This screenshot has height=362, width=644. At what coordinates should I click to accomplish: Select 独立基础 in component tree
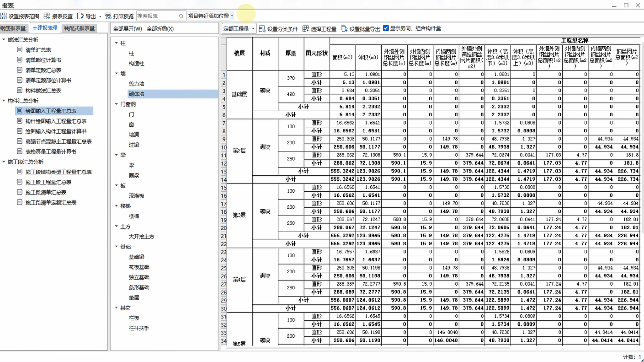(x=139, y=277)
